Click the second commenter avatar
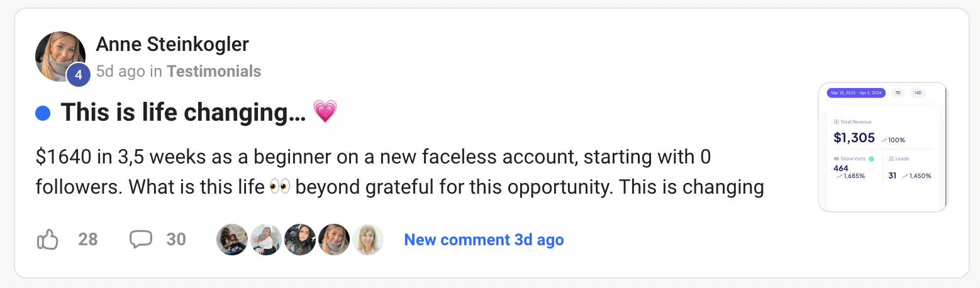 point(266,240)
